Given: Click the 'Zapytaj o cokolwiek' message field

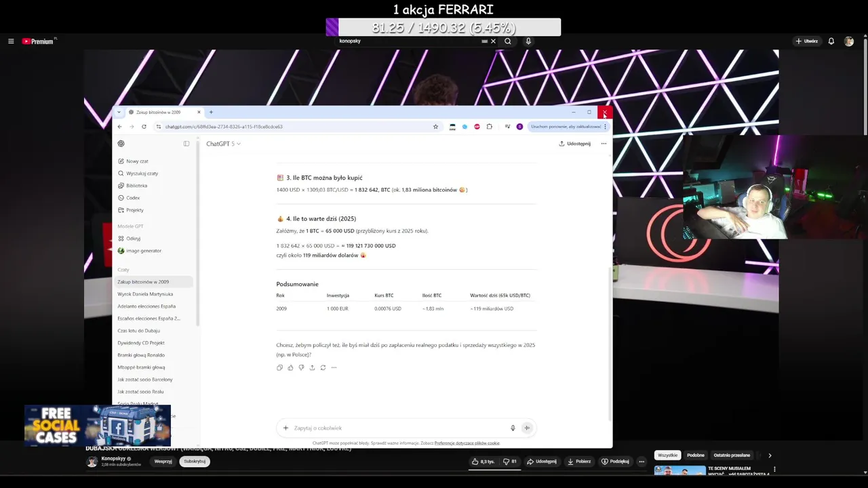Looking at the screenshot, I should [x=400, y=428].
